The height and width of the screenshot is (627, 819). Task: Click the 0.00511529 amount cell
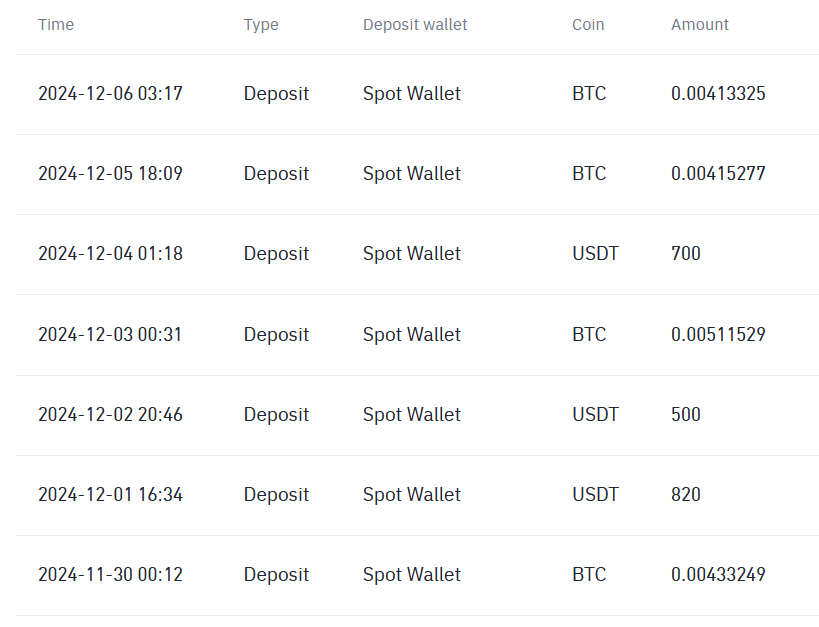(718, 334)
